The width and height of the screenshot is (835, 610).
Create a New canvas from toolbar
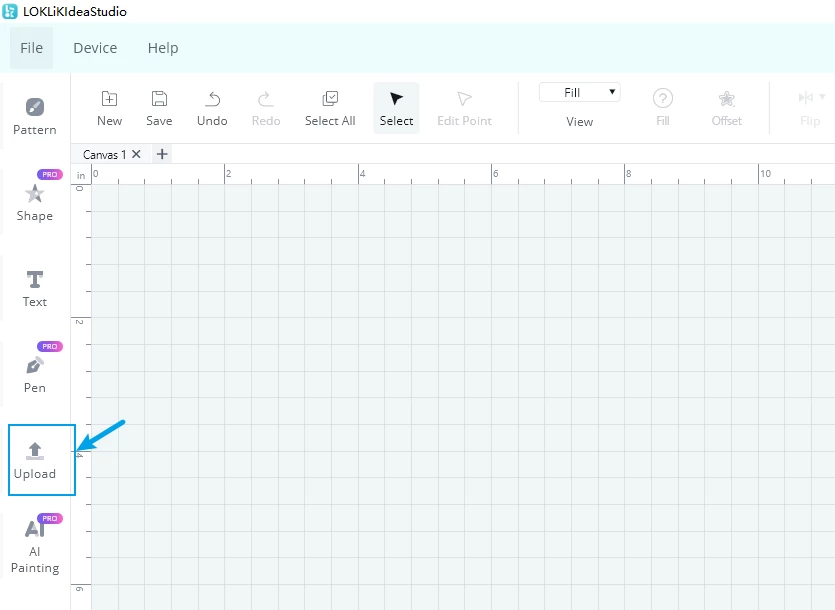110,108
